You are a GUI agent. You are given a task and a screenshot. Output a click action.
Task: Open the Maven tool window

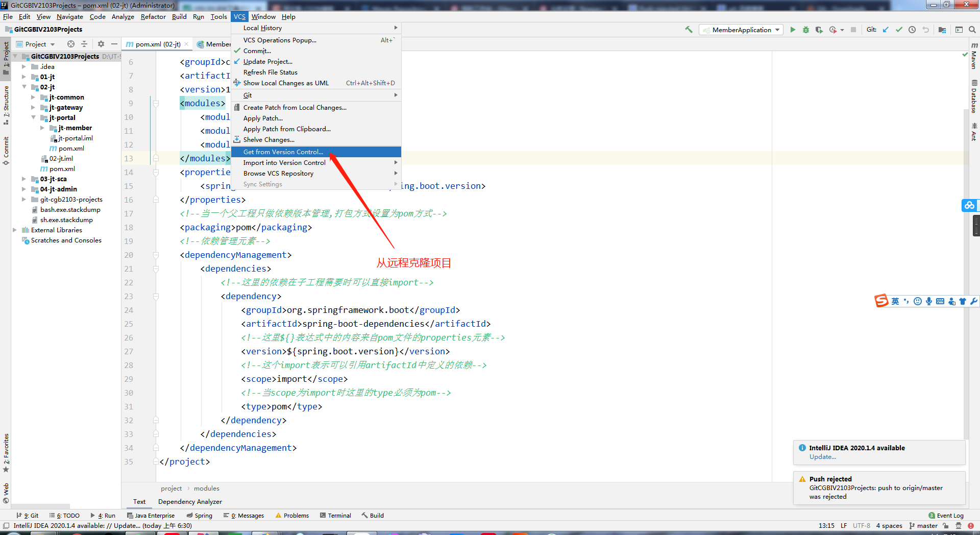(x=974, y=57)
